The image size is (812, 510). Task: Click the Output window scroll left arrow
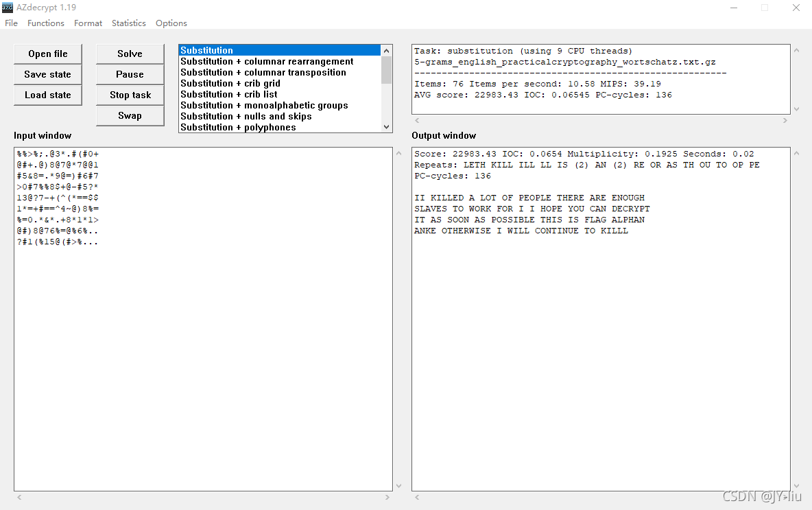[x=417, y=498]
